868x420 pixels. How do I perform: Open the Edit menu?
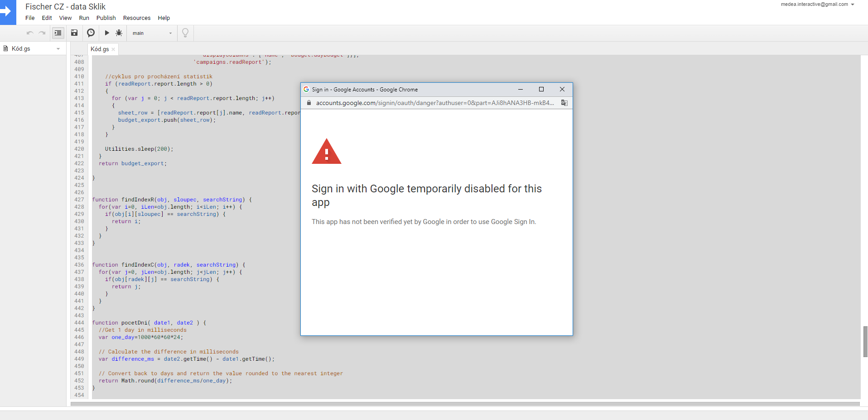coord(47,18)
